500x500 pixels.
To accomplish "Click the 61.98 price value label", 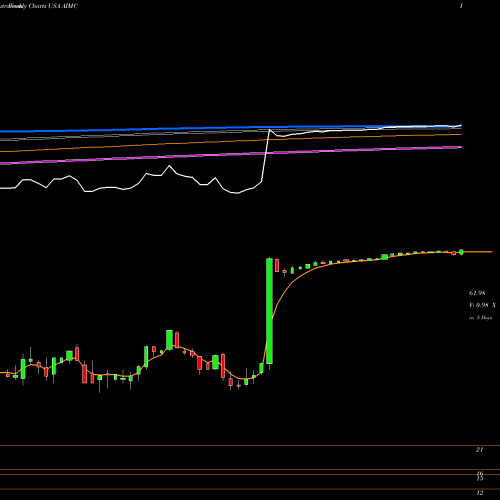I will point(477,293).
